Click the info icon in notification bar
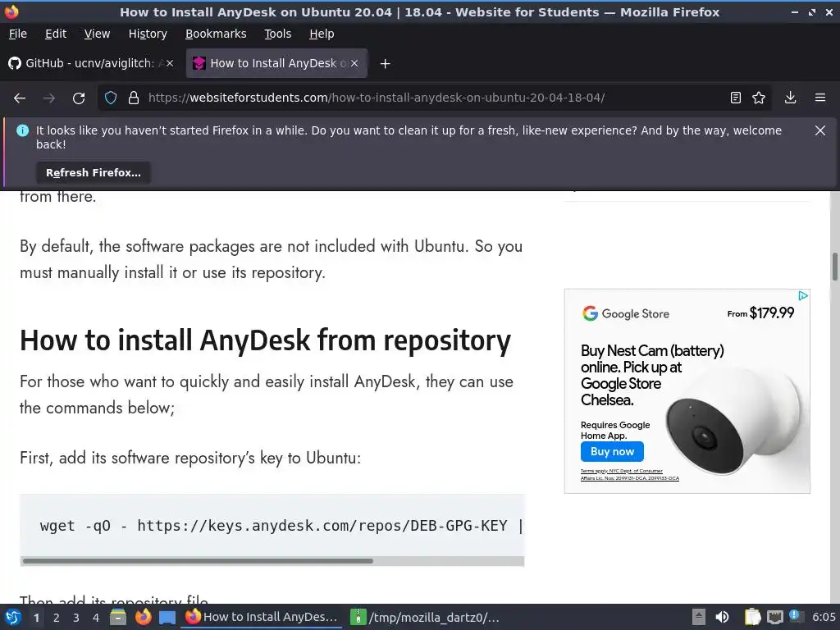This screenshot has width=840, height=630. click(22, 130)
